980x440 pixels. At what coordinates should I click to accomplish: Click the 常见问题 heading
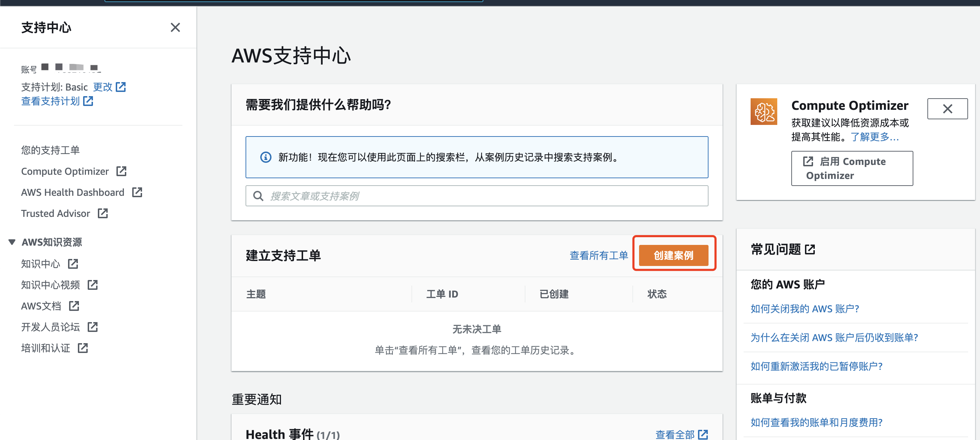pos(775,250)
